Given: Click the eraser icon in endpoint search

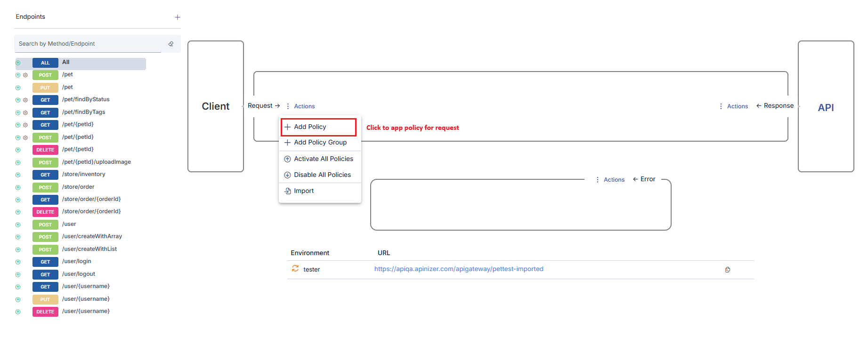Looking at the screenshot, I should point(171,44).
